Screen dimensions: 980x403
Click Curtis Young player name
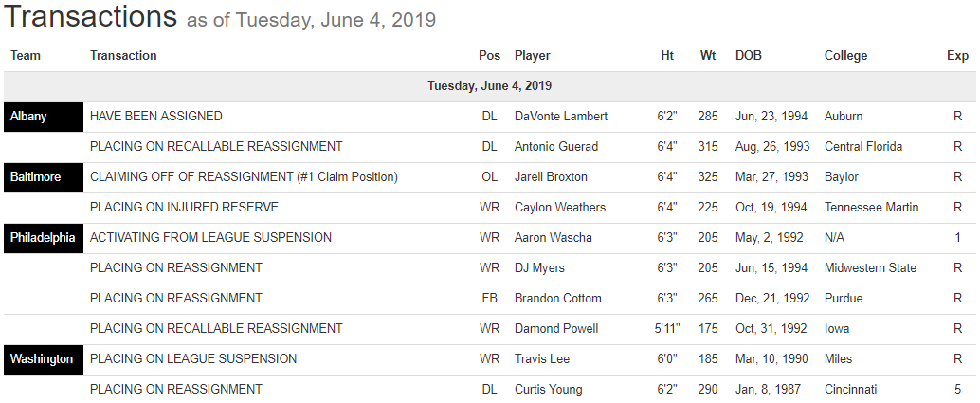pos(549,390)
